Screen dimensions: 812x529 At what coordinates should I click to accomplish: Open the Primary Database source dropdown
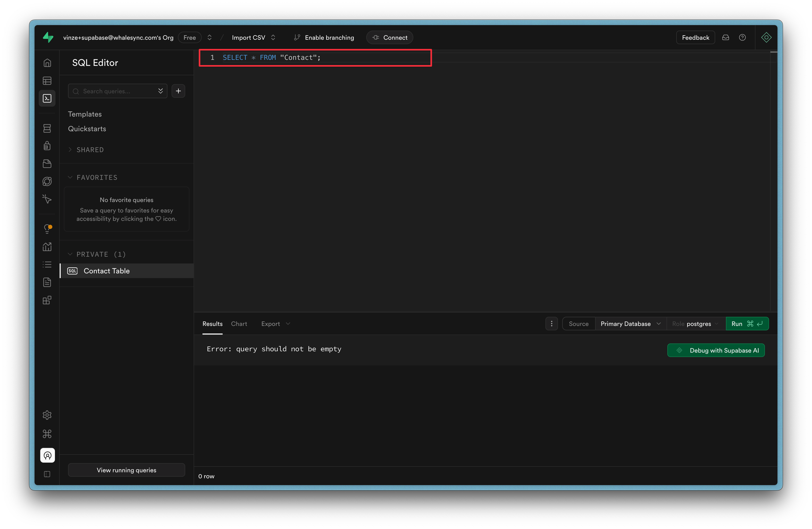coord(631,324)
